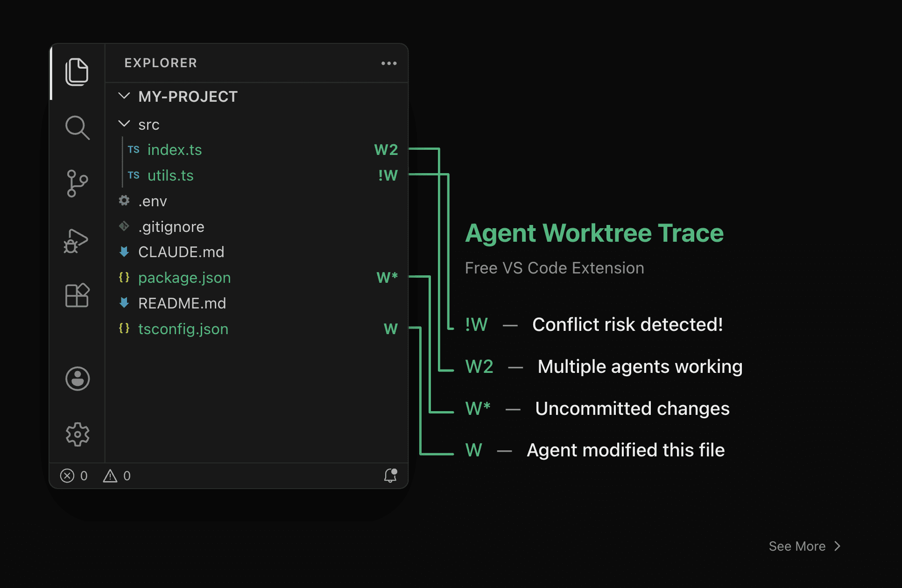The width and height of the screenshot is (902, 588).
Task: Collapse the src folder chevron
Action: coord(124,124)
